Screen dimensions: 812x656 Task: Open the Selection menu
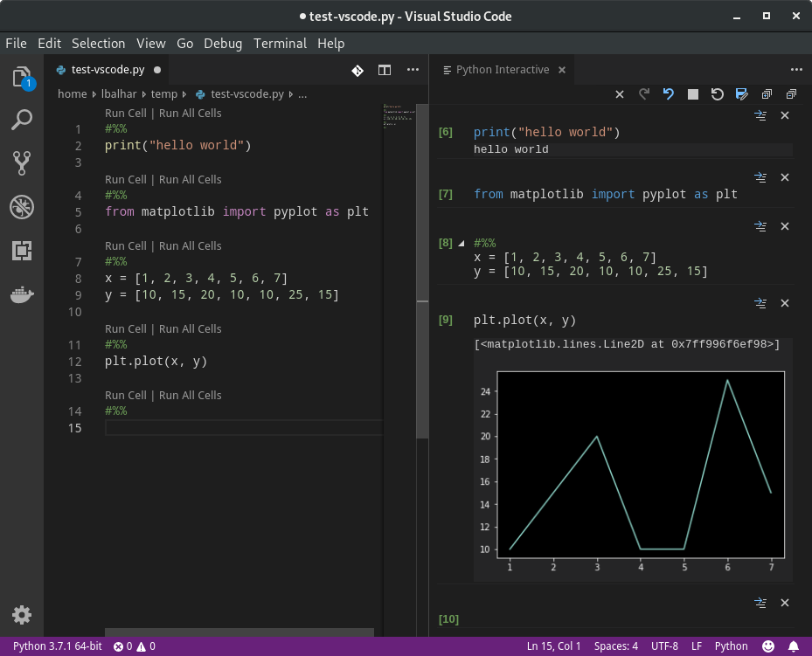(99, 44)
